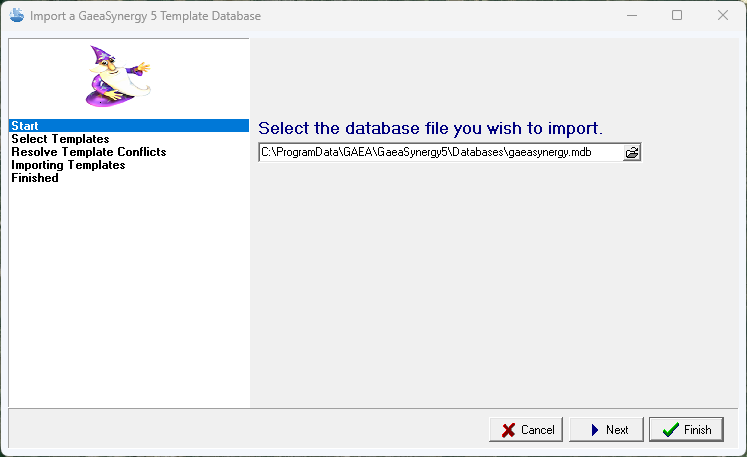
Task: Go to Resolve Template Conflicts step
Action: pyautogui.click(x=88, y=152)
